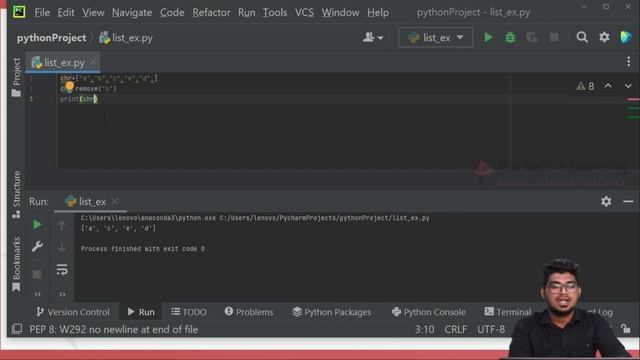This screenshot has width=640, height=360.
Task: Open the Python Packages tool window
Action: tap(332, 312)
